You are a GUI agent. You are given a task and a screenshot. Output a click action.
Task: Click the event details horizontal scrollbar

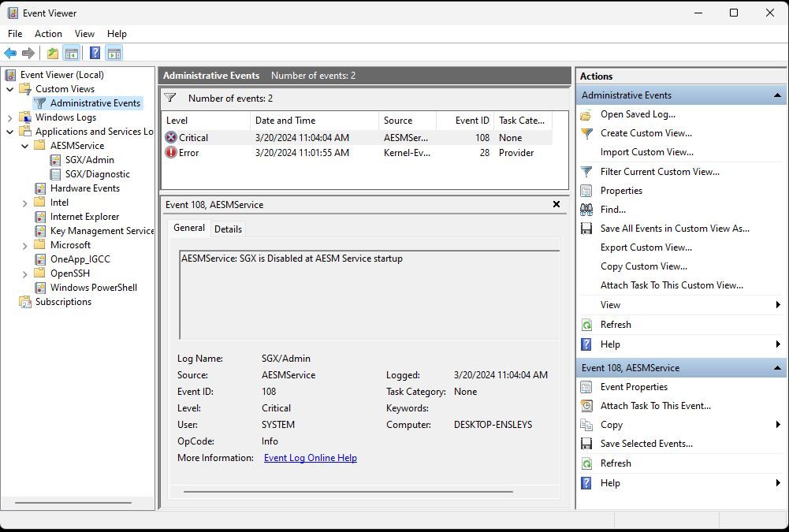tap(348, 491)
